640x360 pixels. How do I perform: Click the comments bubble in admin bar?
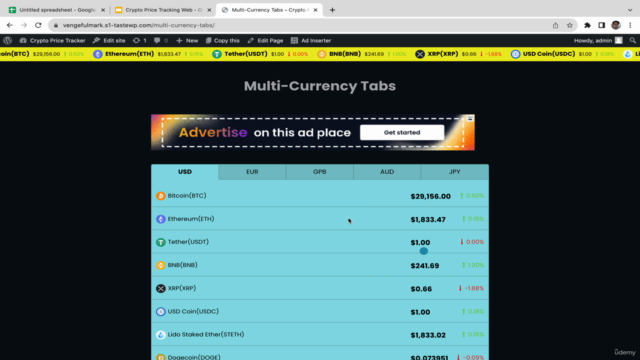pyautogui.click(x=160, y=40)
